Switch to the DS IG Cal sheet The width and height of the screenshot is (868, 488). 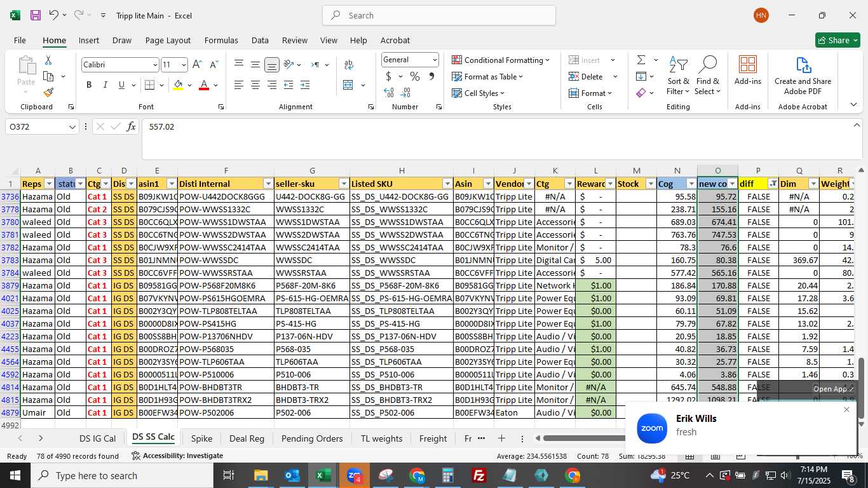pyautogui.click(x=97, y=438)
